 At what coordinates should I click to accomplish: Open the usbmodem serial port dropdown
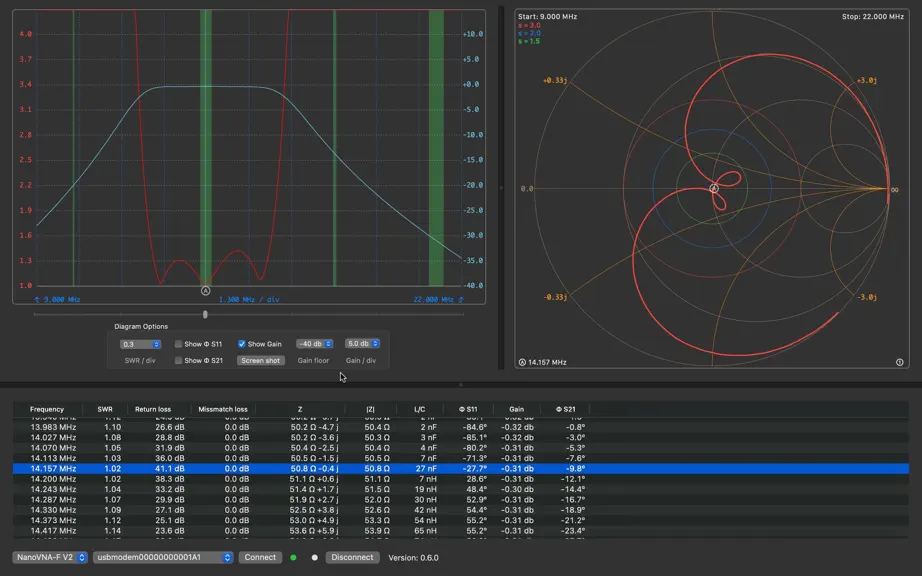(163, 557)
